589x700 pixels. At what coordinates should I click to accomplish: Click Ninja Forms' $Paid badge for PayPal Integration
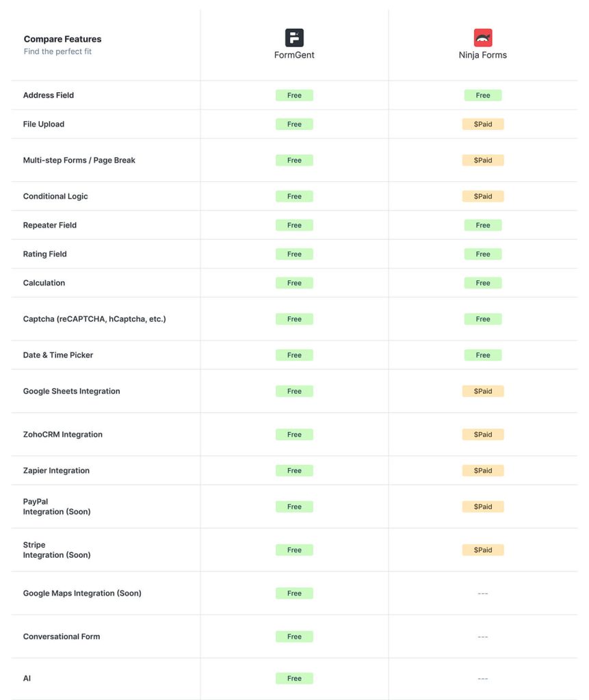click(483, 507)
